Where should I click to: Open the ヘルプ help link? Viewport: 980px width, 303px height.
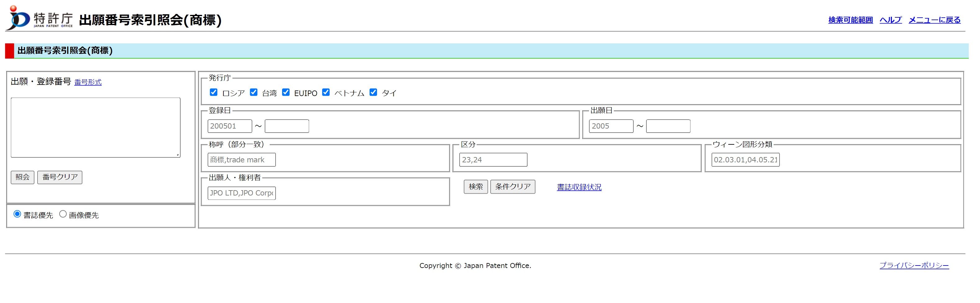tap(890, 20)
